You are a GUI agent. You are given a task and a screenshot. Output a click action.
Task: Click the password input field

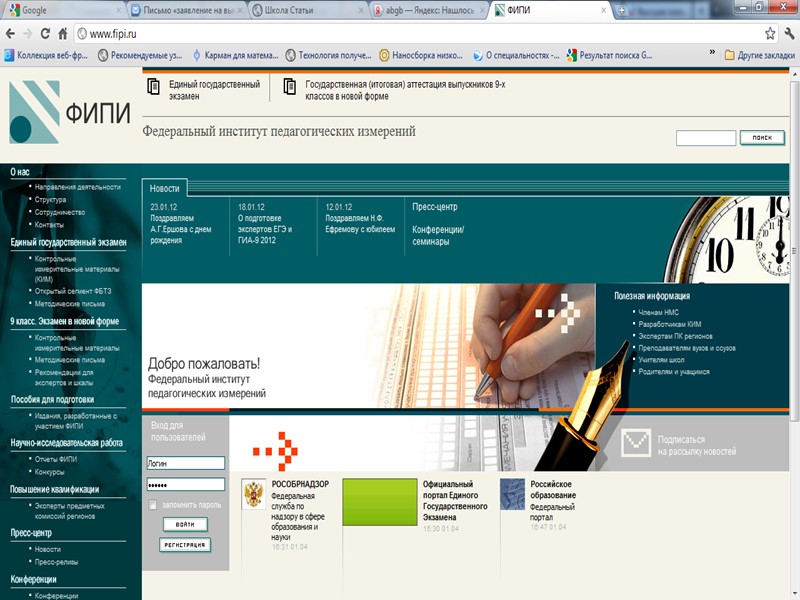(185, 485)
